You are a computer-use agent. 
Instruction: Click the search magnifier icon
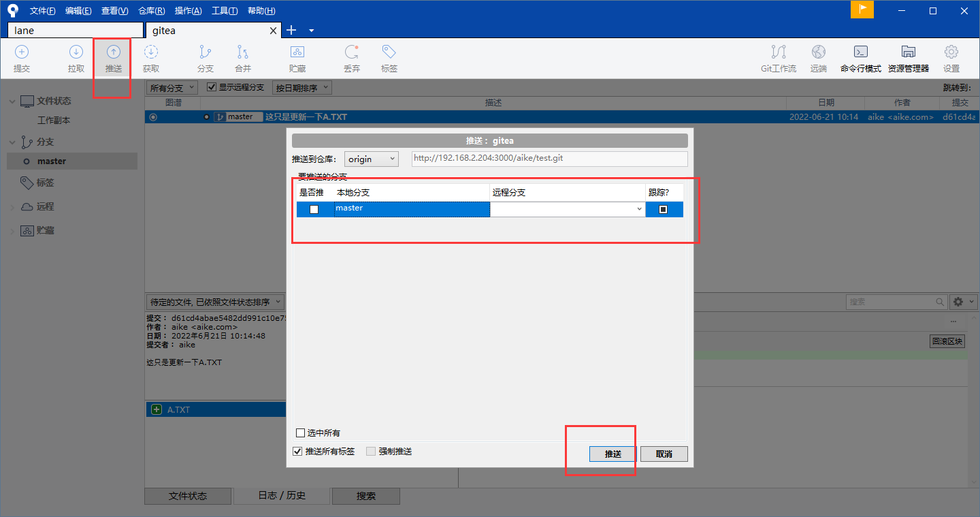point(940,302)
